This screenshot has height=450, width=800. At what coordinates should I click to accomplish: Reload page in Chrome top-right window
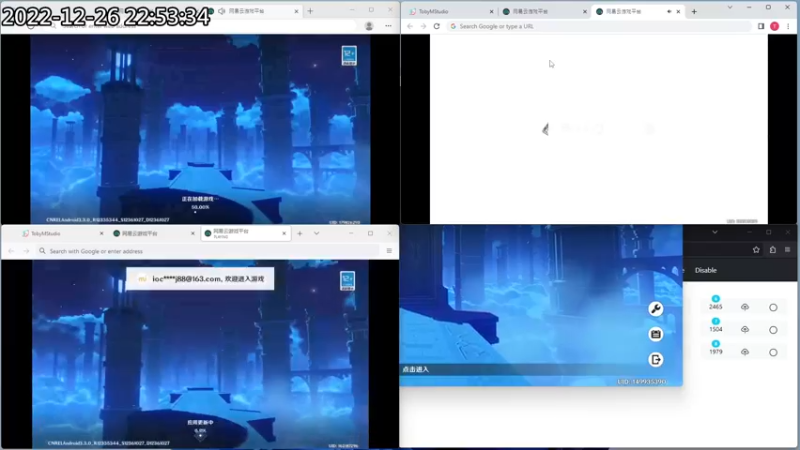437,26
